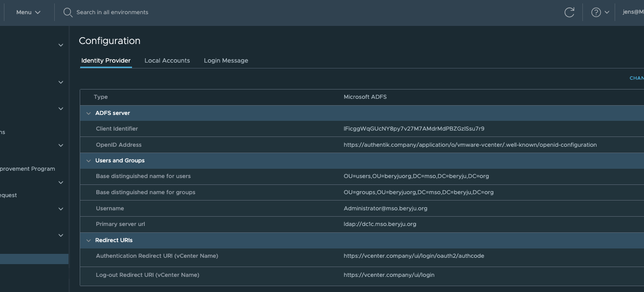This screenshot has width=644, height=292.
Task: Click the Log-out Redirect URI value
Action: [389, 275]
